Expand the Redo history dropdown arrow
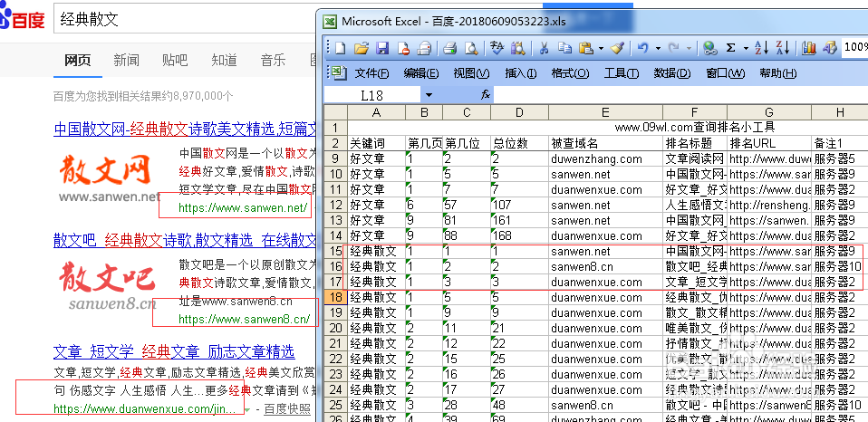 (690, 49)
